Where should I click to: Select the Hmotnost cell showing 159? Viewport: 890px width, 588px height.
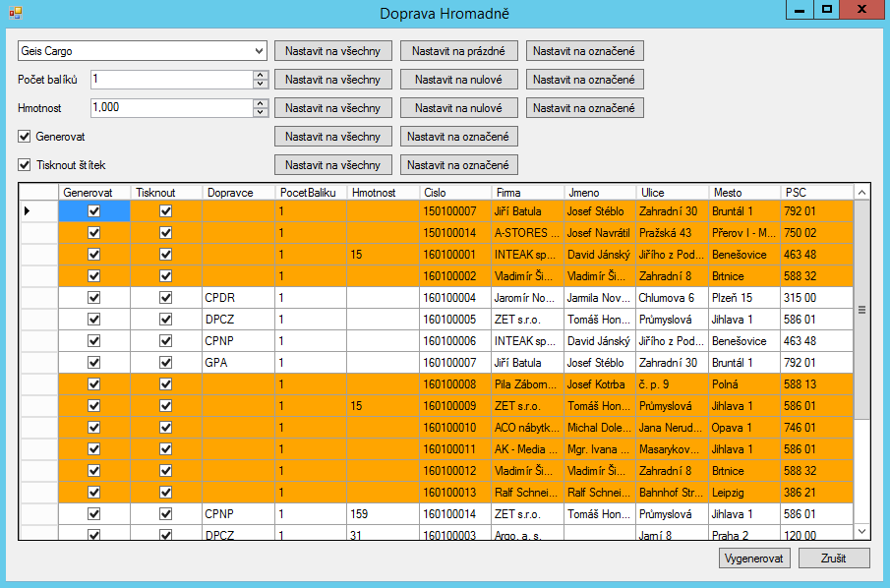pos(384,513)
